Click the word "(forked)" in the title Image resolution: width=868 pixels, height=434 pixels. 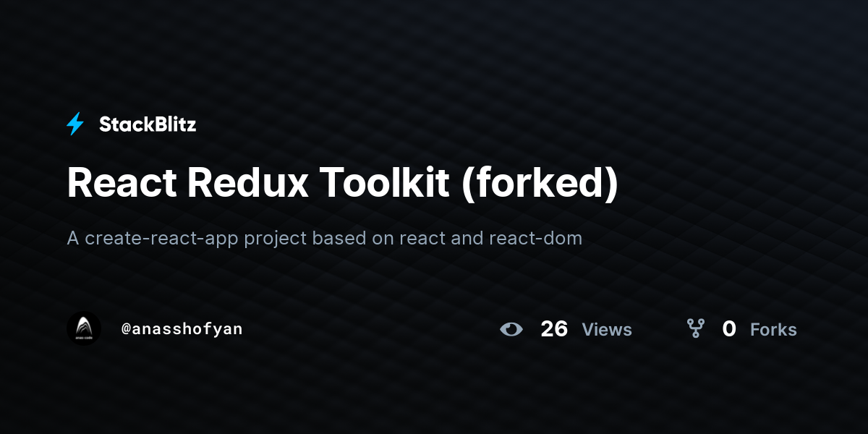540,183
